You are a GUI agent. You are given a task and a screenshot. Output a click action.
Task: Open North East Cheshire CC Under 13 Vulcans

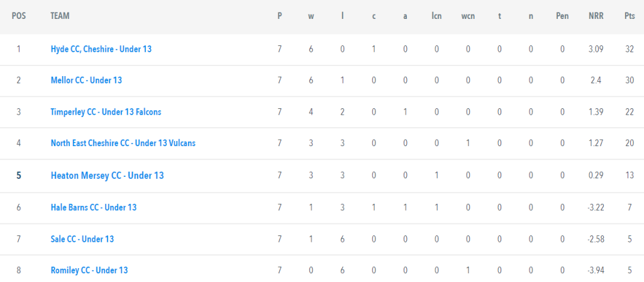point(123,143)
